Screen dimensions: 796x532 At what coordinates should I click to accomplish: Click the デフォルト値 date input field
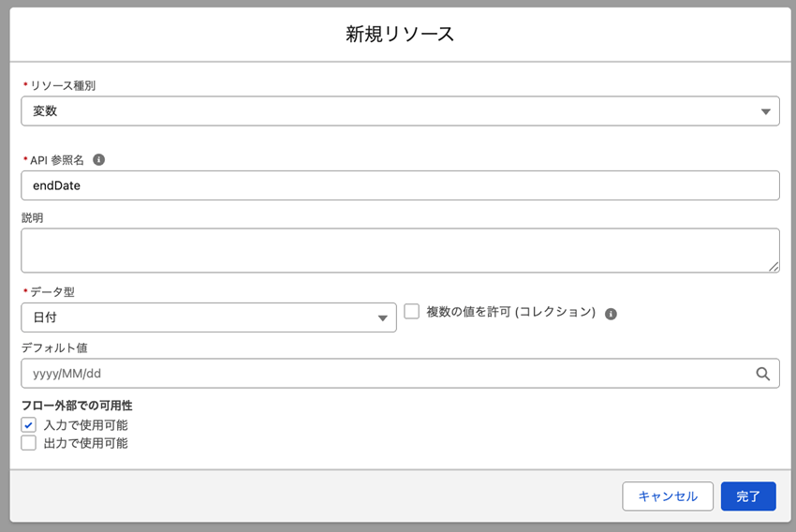[x=384, y=374]
